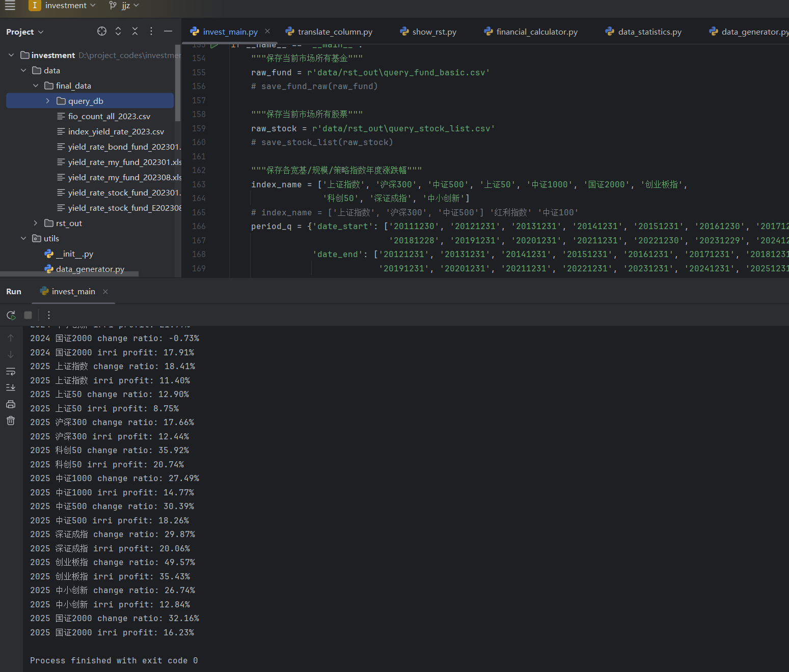Click the Clear All trash icon

11,421
